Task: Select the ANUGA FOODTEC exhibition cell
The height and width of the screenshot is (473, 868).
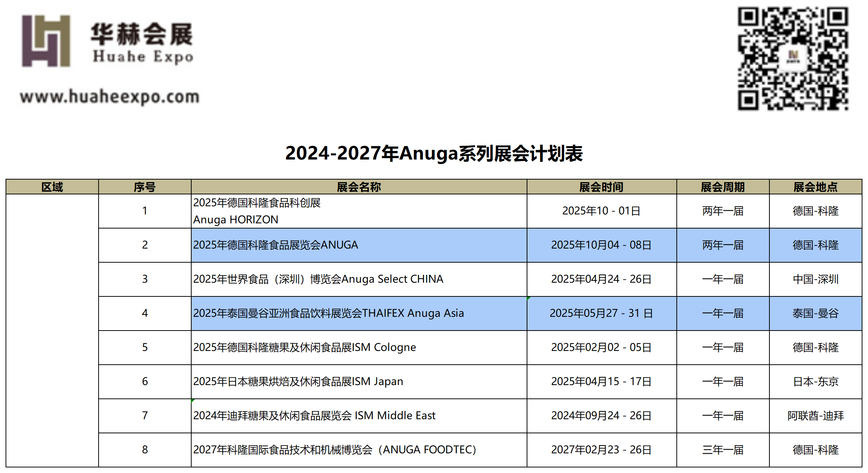Action: [359, 450]
